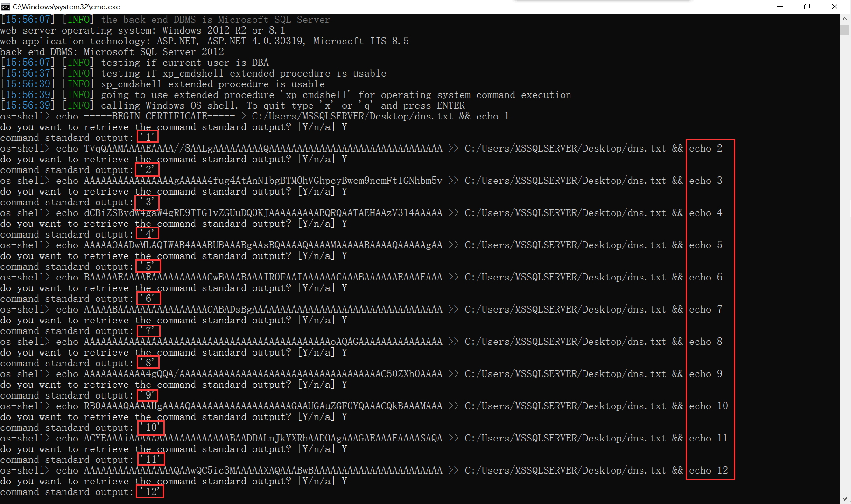851x504 pixels.
Task: Click the command output value '8'
Action: click(x=148, y=363)
